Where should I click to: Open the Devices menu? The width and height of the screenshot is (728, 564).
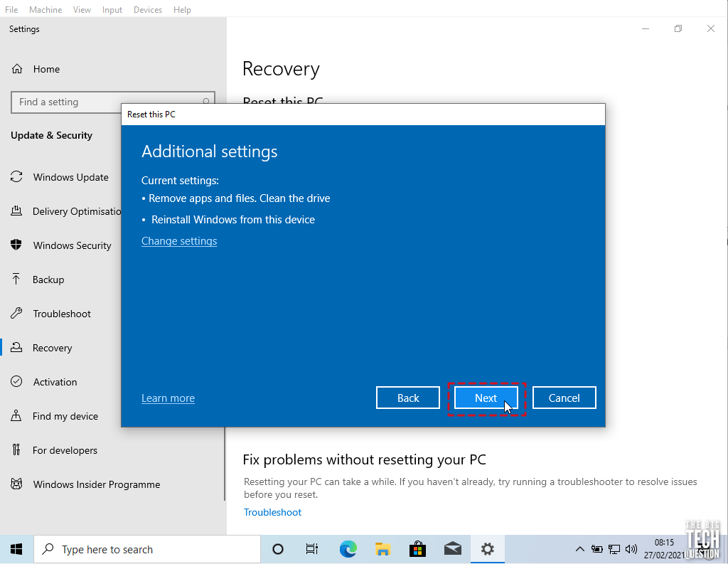pos(148,10)
